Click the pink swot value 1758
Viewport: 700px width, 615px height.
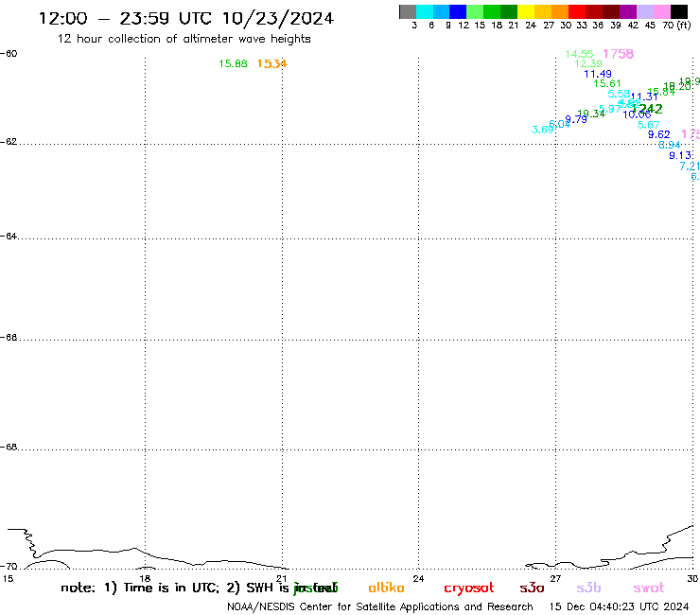[x=619, y=54]
